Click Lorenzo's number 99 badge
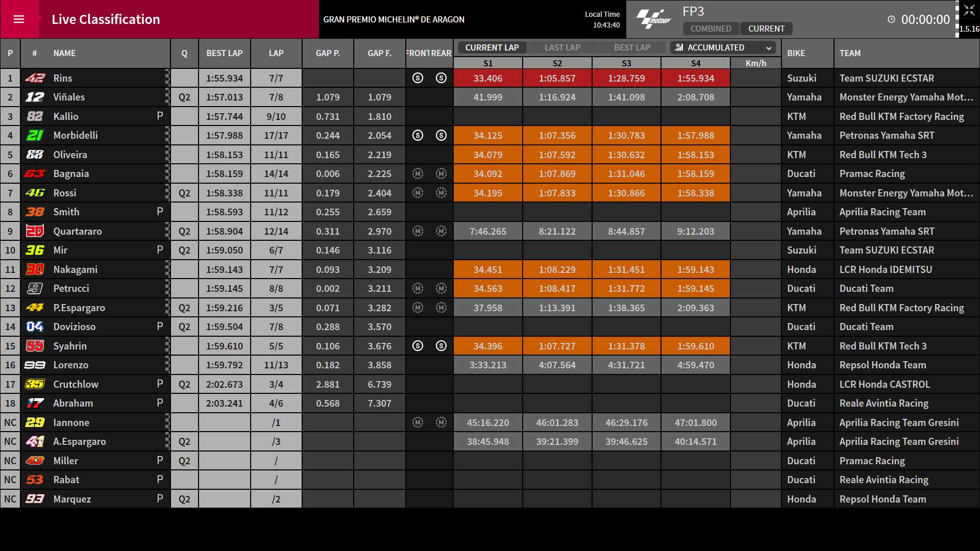980x551 pixels. pos(35,365)
